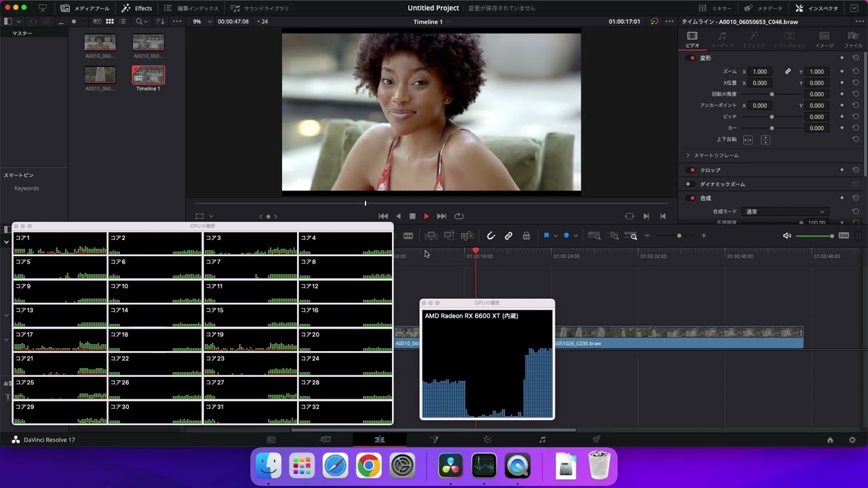The height and width of the screenshot is (488, 868).
Task: Open Chrome from the Dock
Action: pyautogui.click(x=369, y=466)
